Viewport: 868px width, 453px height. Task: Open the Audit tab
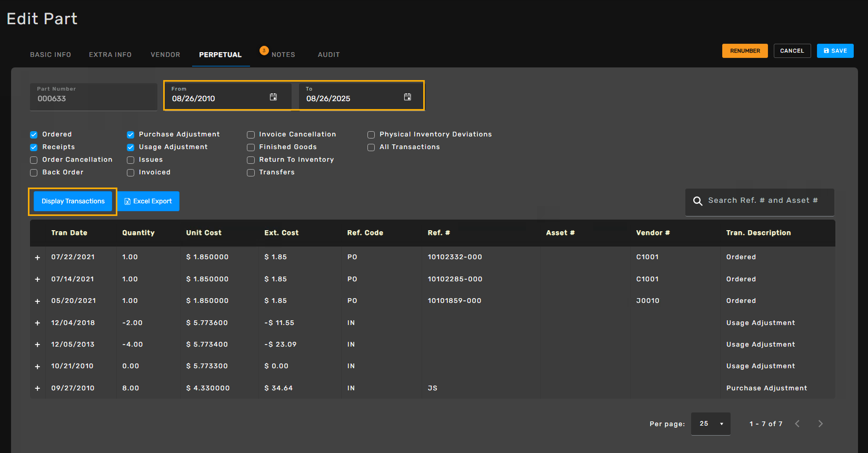tap(328, 55)
